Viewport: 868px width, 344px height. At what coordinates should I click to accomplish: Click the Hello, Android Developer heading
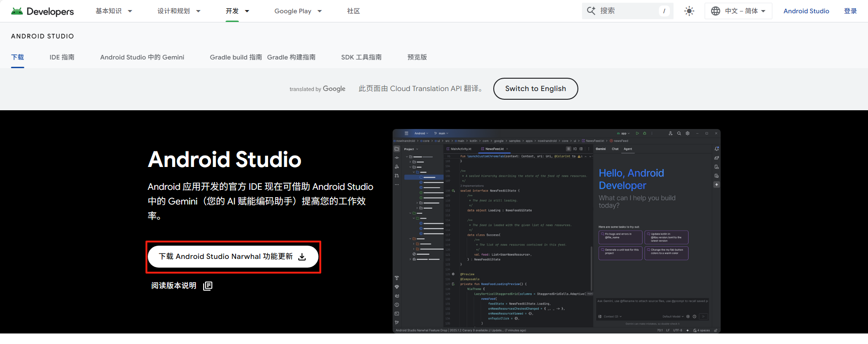pyautogui.click(x=631, y=179)
